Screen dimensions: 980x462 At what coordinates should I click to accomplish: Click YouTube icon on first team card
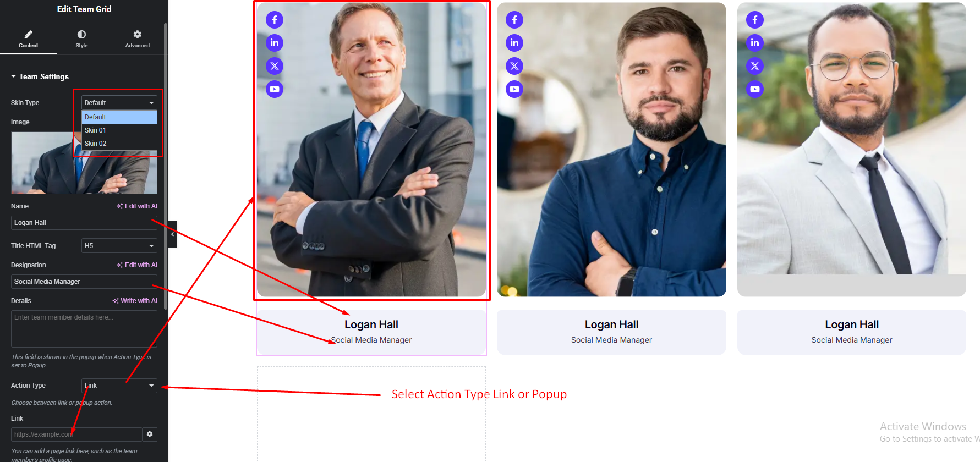coord(275,89)
